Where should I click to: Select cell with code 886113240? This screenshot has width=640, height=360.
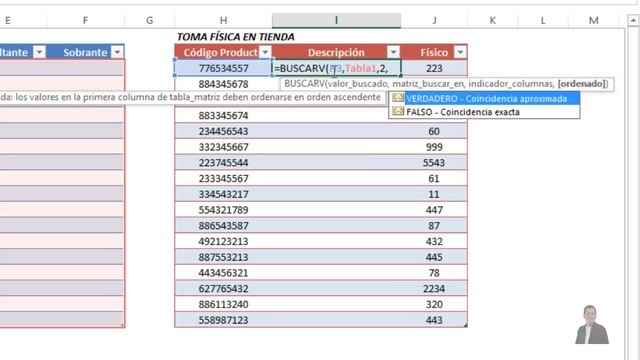(223, 304)
